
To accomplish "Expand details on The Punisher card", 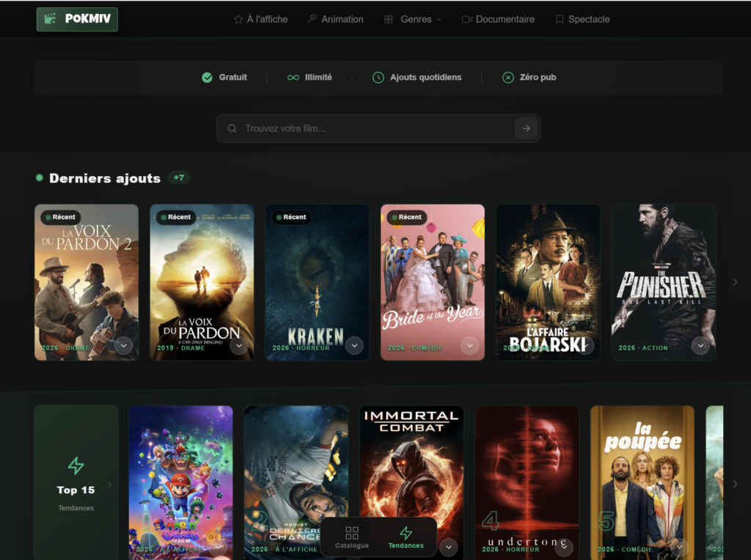I will click(700, 345).
